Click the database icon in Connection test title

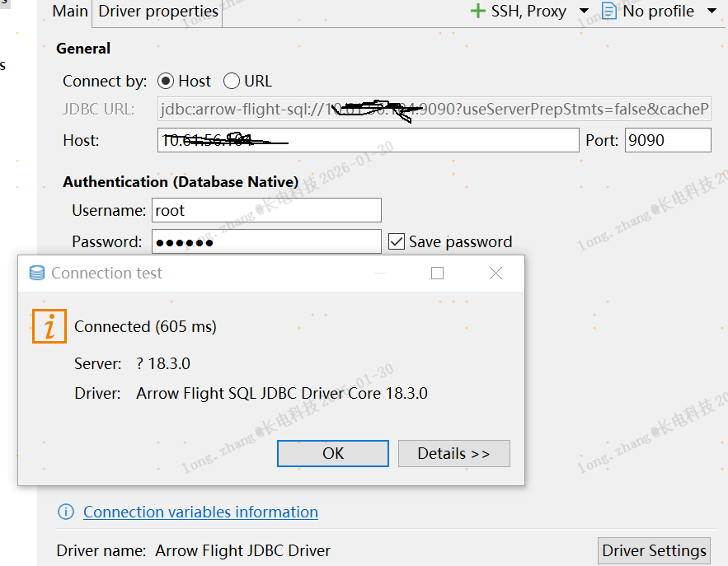[x=37, y=274]
